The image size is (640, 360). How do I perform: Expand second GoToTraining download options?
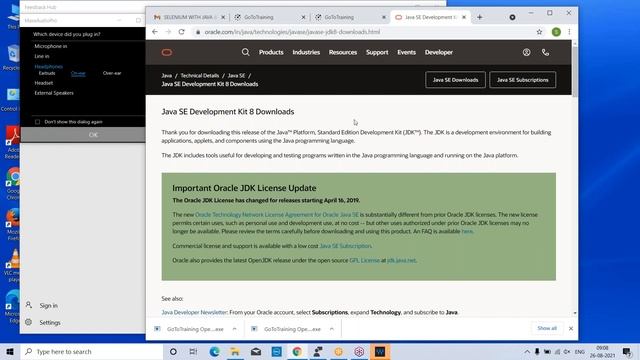(332, 329)
